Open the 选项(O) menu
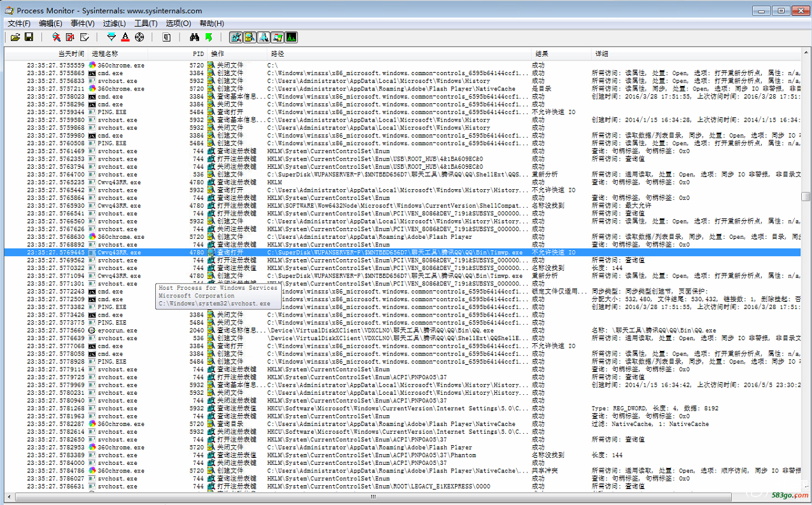This screenshot has width=812, height=505. click(178, 24)
